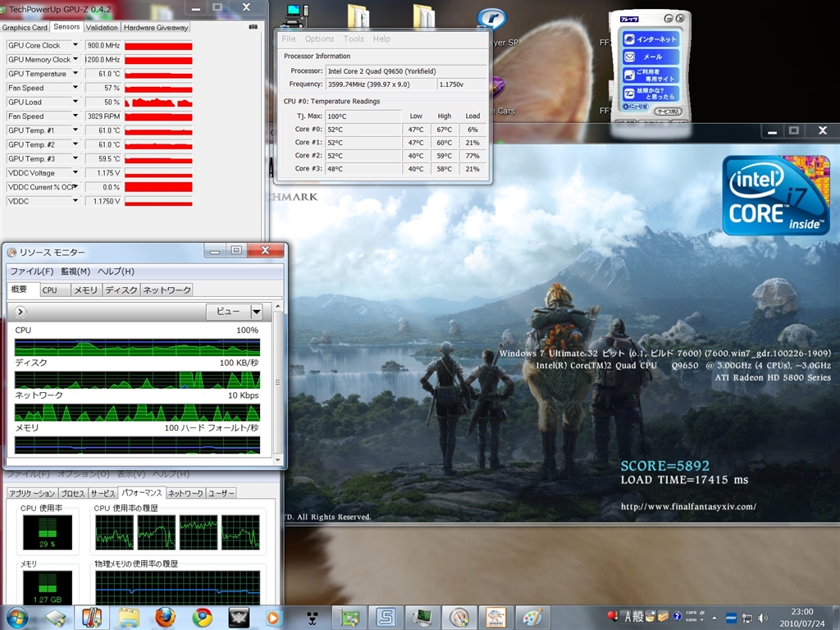Expand the ビュー dropdown arrow in Resource Monitor
Image resolution: width=840 pixels, height=630 pixels.
256,312
